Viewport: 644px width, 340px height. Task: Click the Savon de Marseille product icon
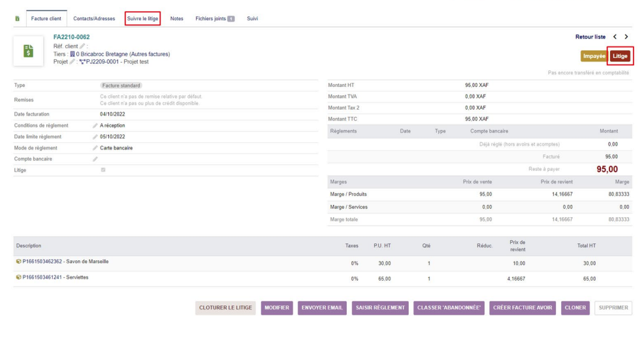[18, 262]
